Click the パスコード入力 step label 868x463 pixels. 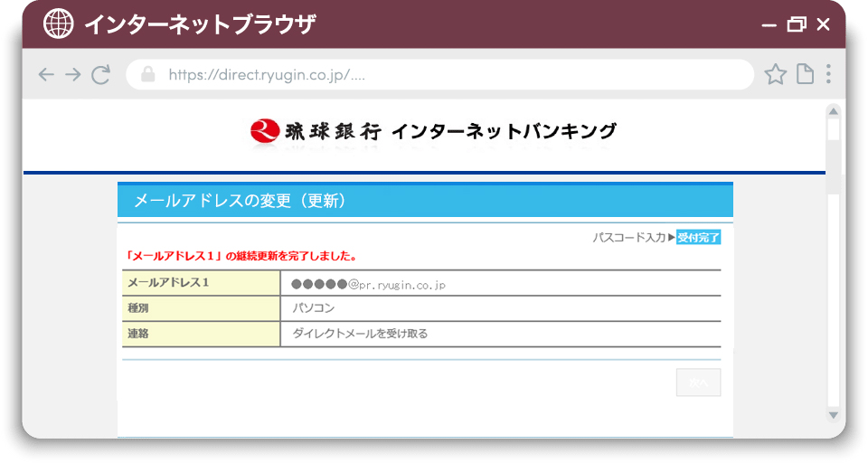pyautogui.click(x=629, y=238)
